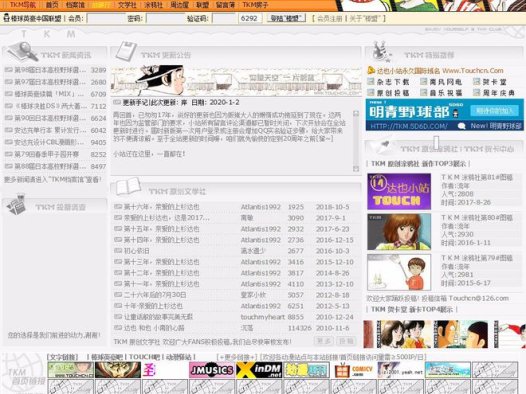Open the XinDM.net link banner
This screenshot has width=526, height=394.
259,370
